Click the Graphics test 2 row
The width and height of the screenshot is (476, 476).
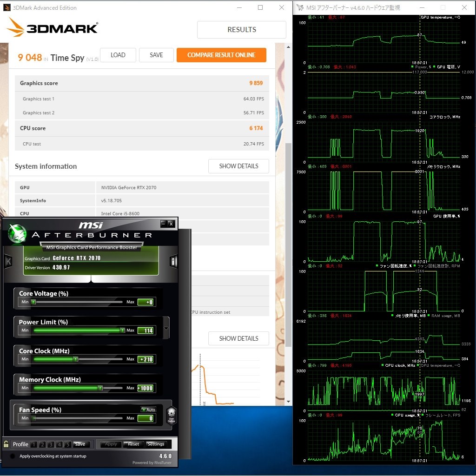pyautogui.click(x=142, y=112)
